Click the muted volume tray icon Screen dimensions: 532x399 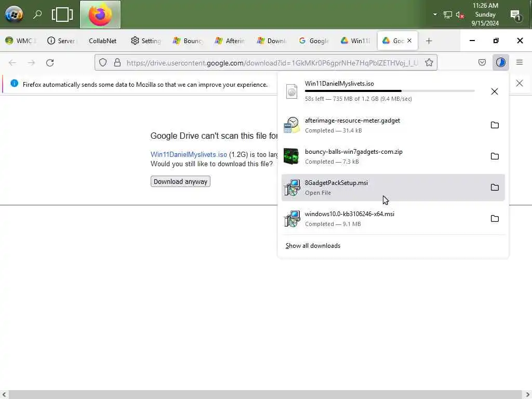click(x=460, y=15)
